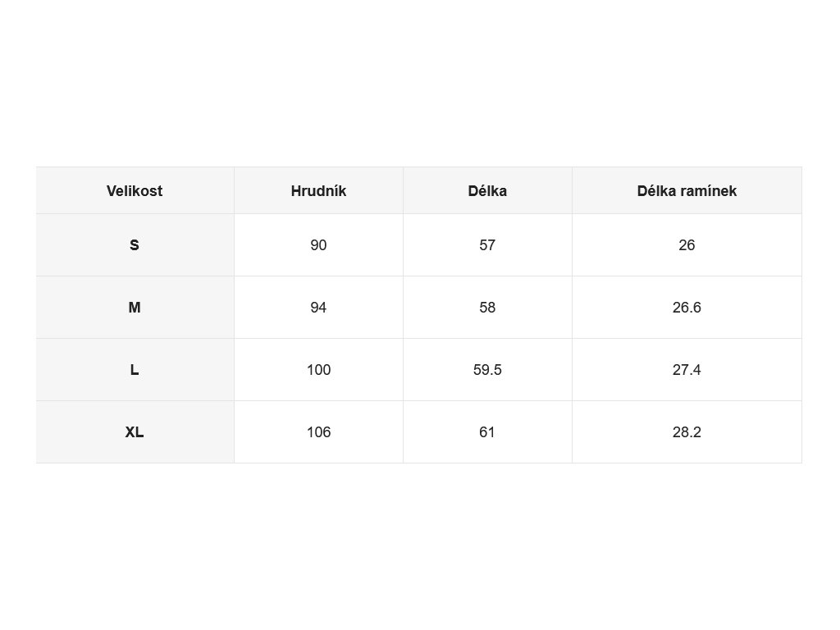Screen dimensions: 840x630
Task: Click the Délka column header
Action: [x=487, y=190]
